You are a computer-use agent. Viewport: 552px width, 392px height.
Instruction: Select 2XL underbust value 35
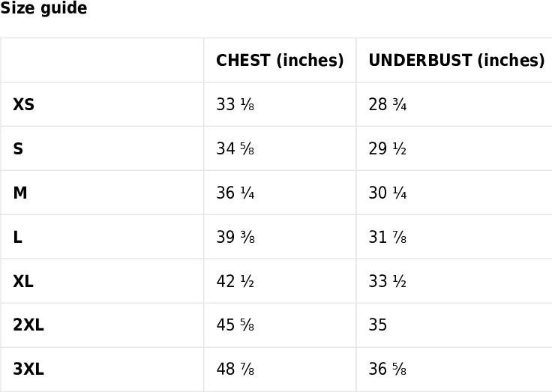click(378, 325)
